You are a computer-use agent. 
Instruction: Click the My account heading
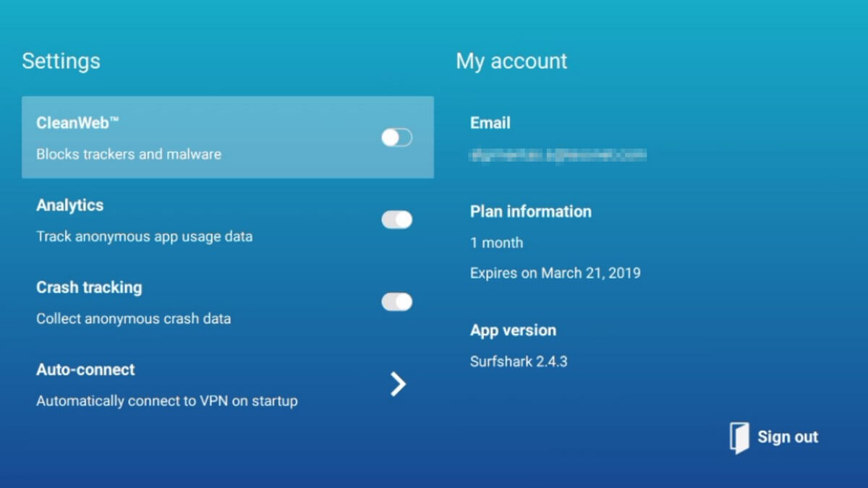(x=511, y=61)
